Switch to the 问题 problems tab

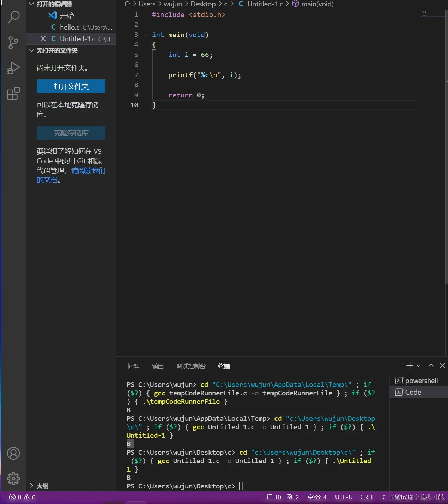tap(134, 366)
